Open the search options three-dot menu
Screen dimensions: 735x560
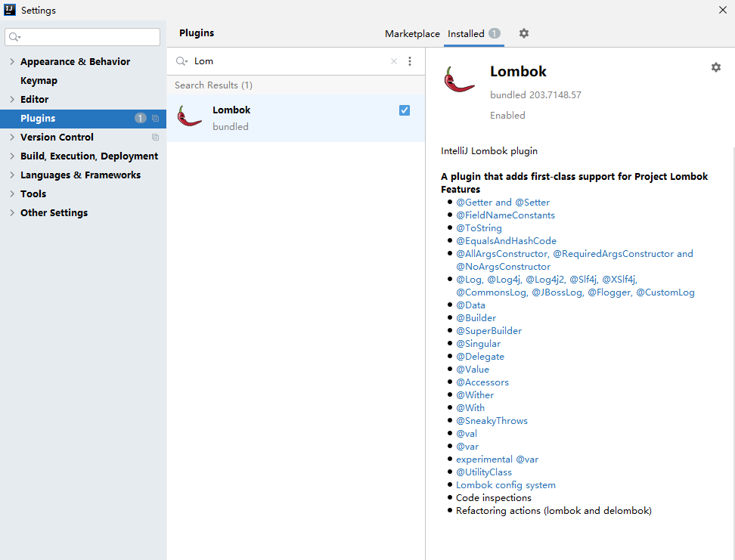[410, 61]
